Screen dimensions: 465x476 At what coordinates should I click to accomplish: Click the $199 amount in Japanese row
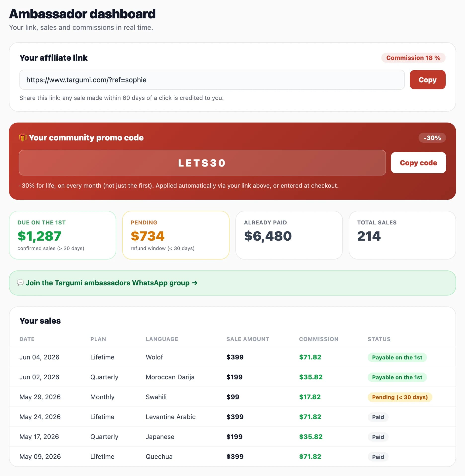(x=234, y=437)
